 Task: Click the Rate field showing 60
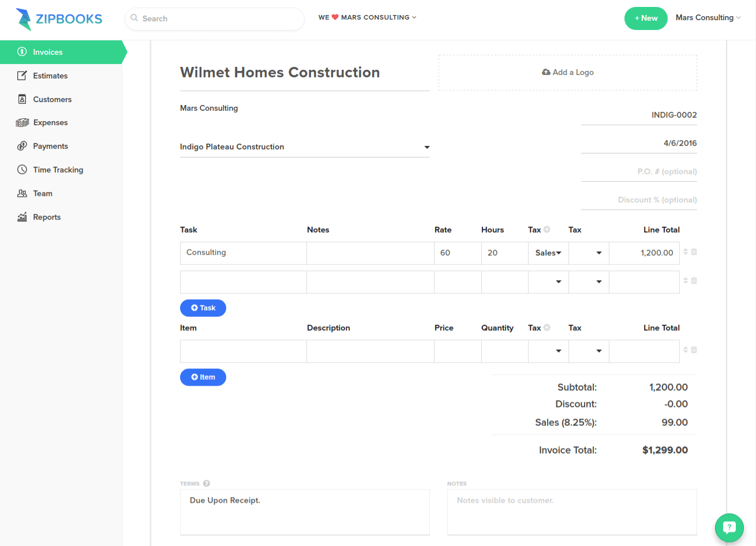coord(458,253)
